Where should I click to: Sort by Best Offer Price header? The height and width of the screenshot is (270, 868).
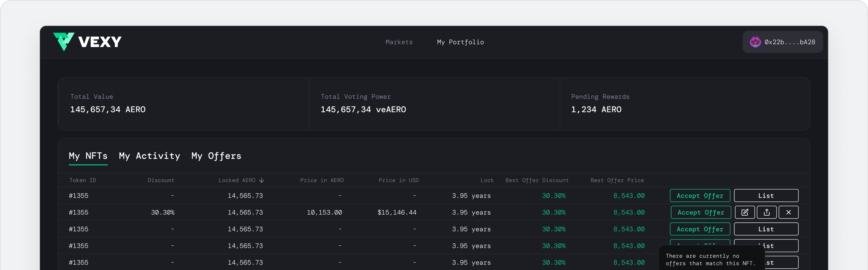coord(617,180)
